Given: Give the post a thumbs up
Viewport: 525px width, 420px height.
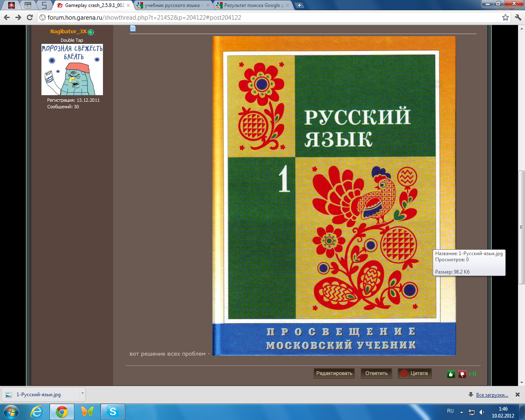Looking at the screenshot, I should pyautogui.click(x=451, y=374).
